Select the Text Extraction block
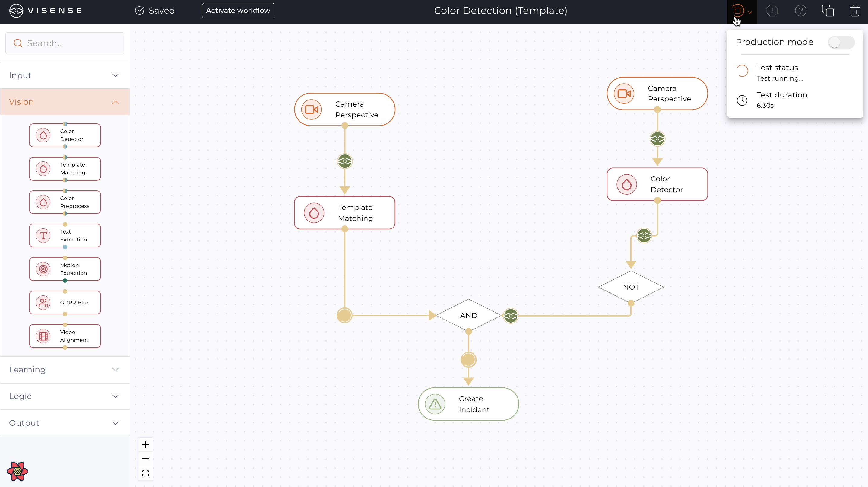868x487 pixels. coord(65,235)
